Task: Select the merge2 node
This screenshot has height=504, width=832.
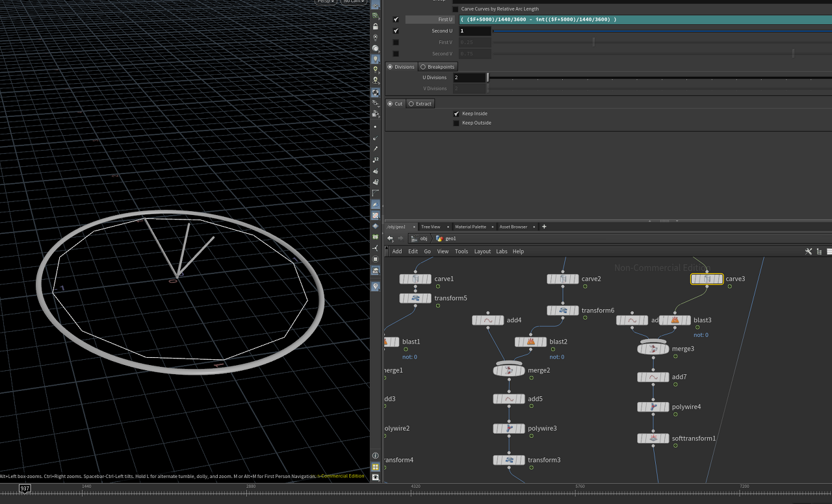Action: [x=509, y=370]
